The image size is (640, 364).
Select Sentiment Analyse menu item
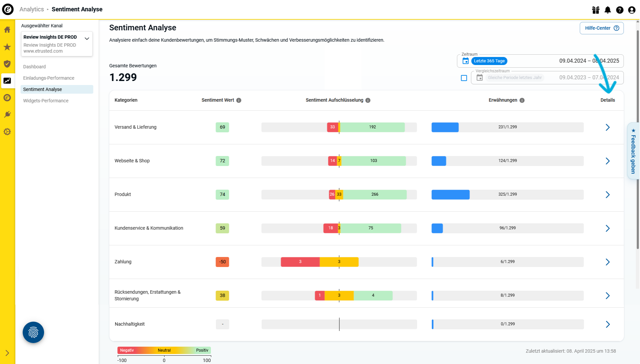pos(57,89)
